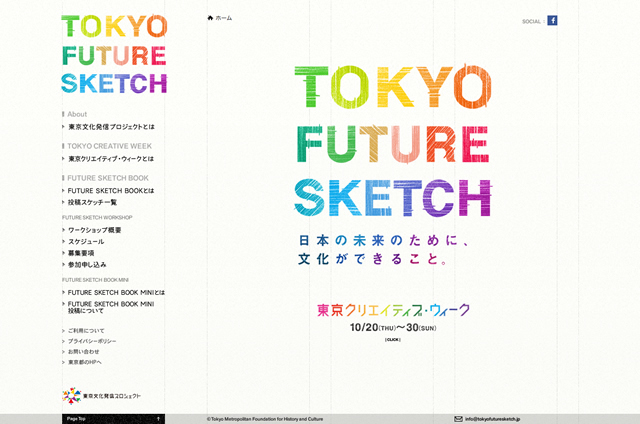Viewport: 640px width, 424px height.
Task: Select 募集要項 in the workshop menu
Action: point(81,253)
